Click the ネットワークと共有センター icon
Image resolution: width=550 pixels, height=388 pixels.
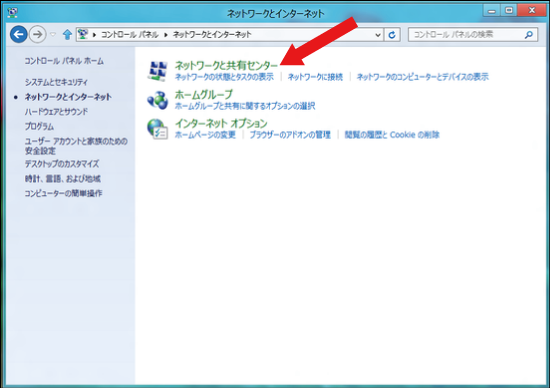(x=157, y=71)
